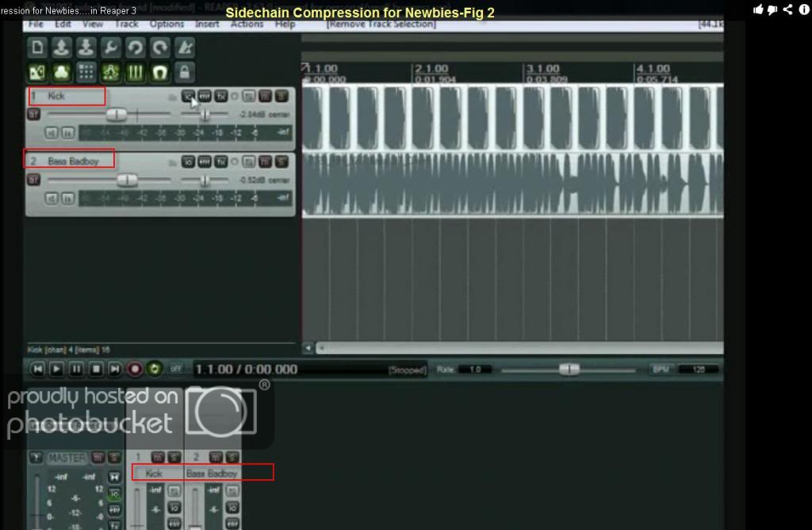Mute the Bass Badboy track in track panel
812x530 pixels.
265,162
